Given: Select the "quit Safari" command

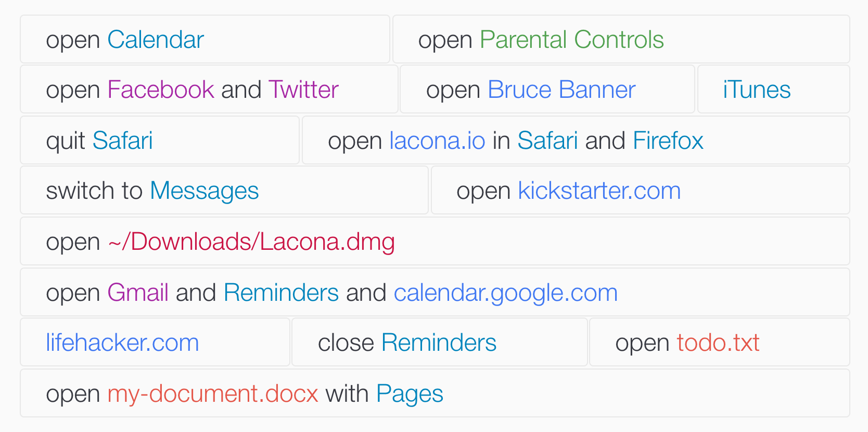Looking at the screenshot, I should pos(159,141).
